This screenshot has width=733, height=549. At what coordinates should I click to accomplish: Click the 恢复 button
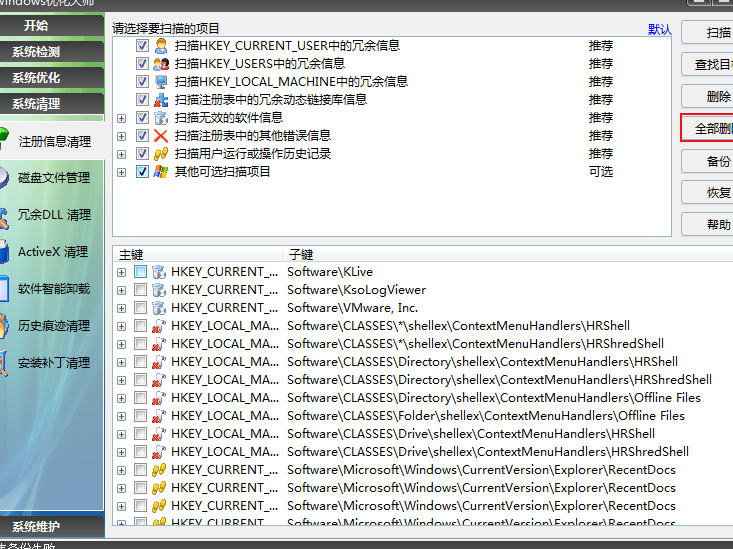tap(707, 193)
